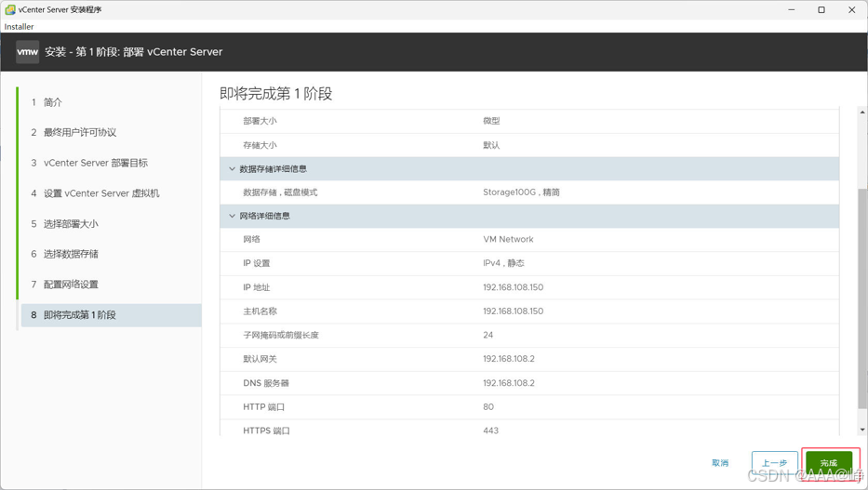Viewport: 868px width, 490px height.
Task: Click the scrollbar up arrow
Action: coord(862,113)
